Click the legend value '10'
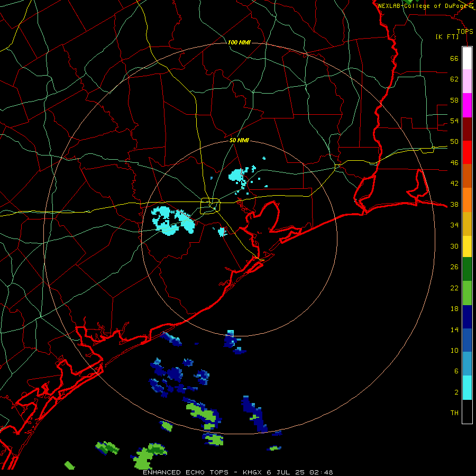Screen dimensions: 476x476 454,351
